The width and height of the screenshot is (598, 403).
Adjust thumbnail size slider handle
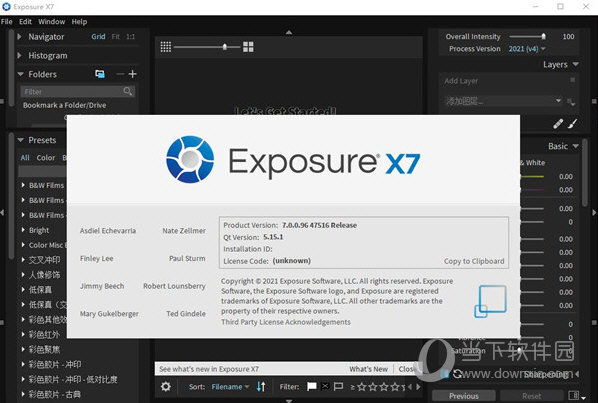pos(225,47)
